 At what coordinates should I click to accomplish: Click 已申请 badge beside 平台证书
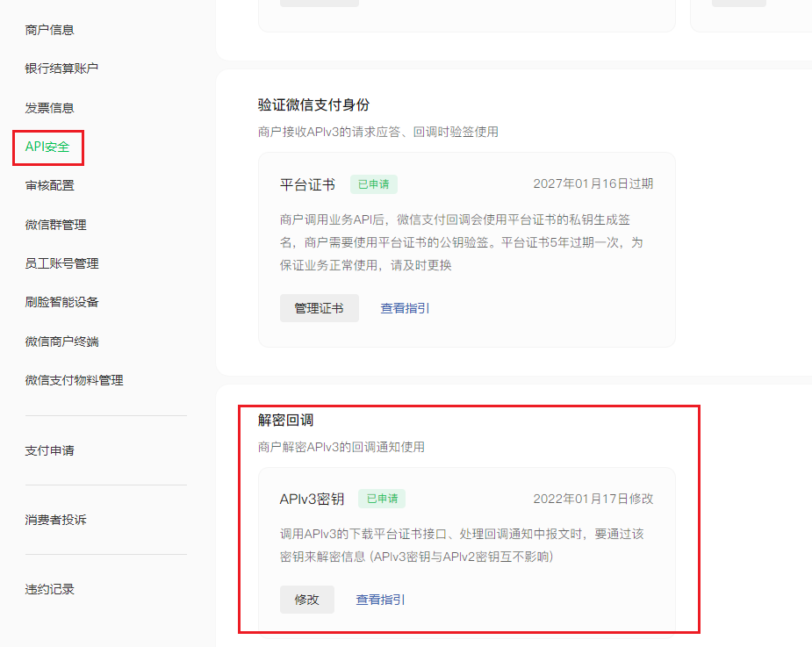(374, 184)
